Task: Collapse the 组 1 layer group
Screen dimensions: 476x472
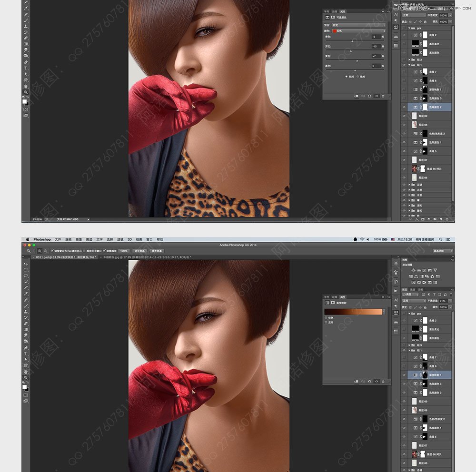Action: (410, 350)
